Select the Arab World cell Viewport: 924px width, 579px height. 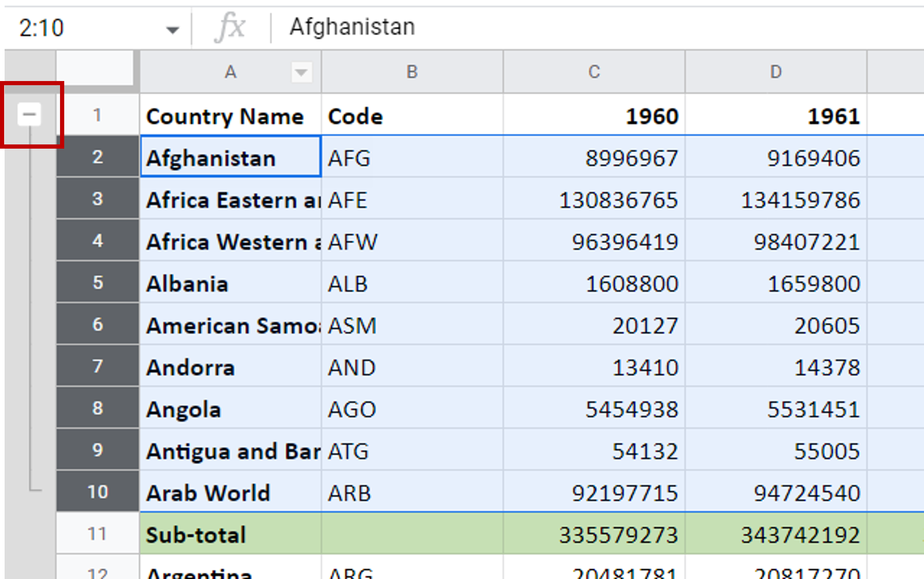coord(230,491)
